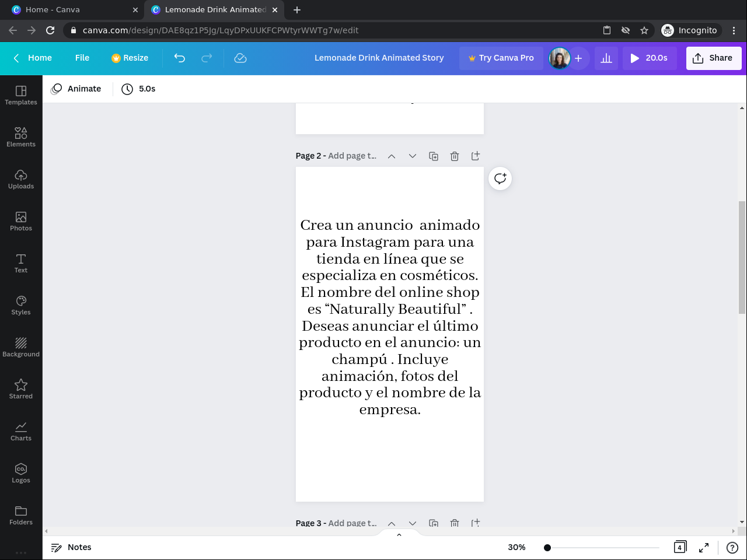The width and height of the screenshot is (747, 560).
Task: Duplicate Page 3
Action: (434, 523)
